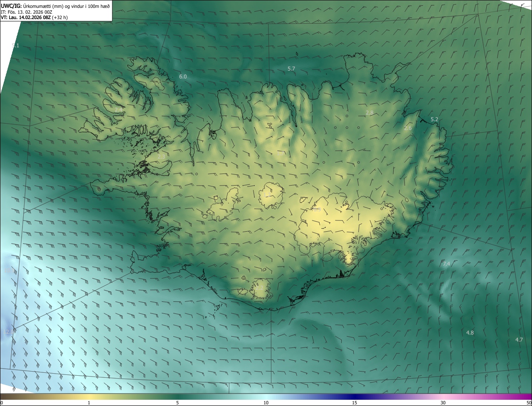The image size is (532, 406).
Task: Click the 1.2 value label on the central glacier
Action: (x=267, y=195)
